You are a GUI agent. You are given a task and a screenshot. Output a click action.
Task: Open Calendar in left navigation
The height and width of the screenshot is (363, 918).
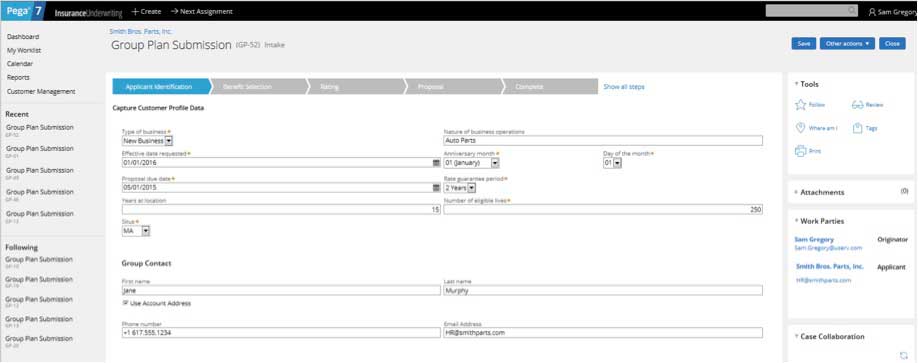click(x=20, y=64)
